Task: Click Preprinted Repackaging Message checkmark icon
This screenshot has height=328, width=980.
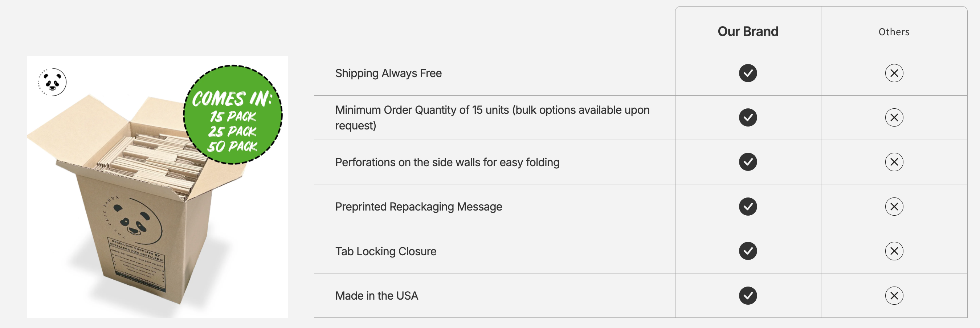Action: click(x=748, y=207)
